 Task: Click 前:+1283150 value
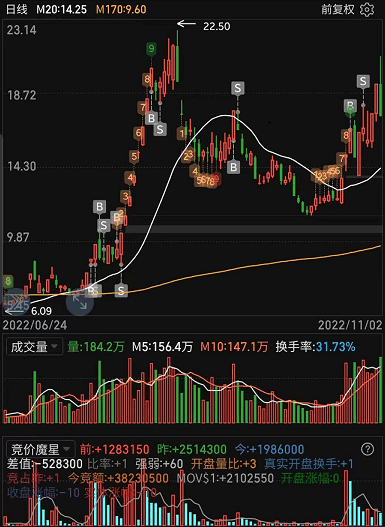[115, 449]
